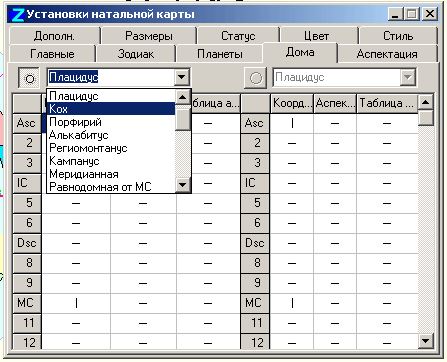
Task: Click the right Таблица ... column header
Action: [x=387, y=103]
